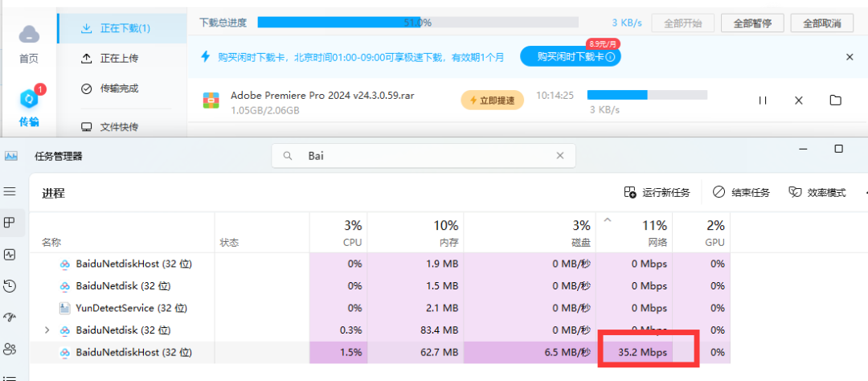This screenshot has height=381, width=868.
Task: Expand the BaiduNetdisk (32 位) process group
Action: tap(47, 330)
